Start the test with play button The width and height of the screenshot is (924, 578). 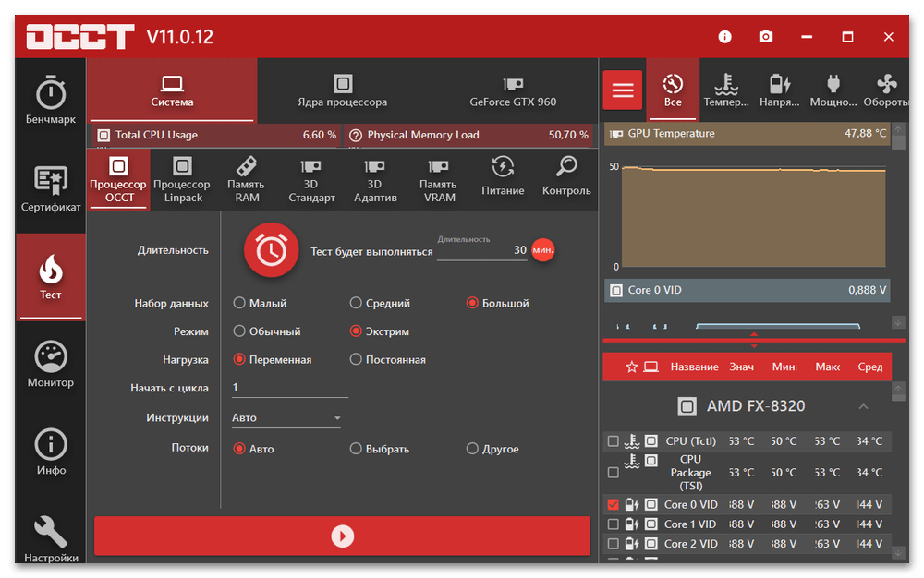point(342,536)
